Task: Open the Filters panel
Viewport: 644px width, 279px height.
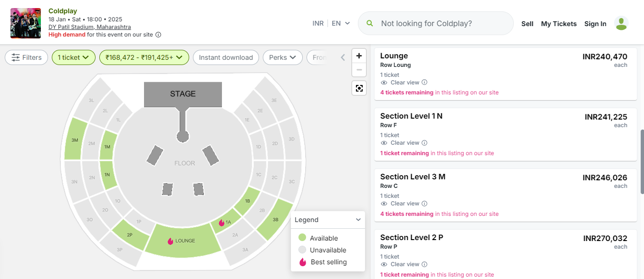Action: click(26, 57)
